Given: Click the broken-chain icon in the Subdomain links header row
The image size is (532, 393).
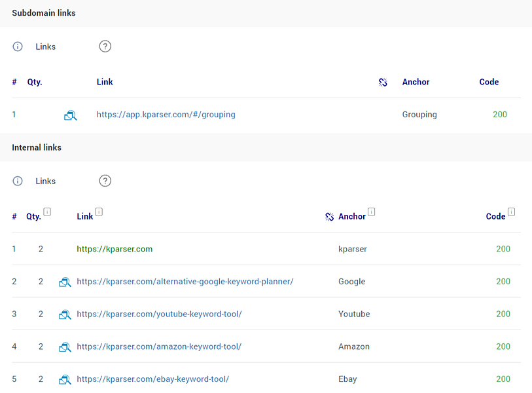Looking at the screenshot, I should (383, 82).
